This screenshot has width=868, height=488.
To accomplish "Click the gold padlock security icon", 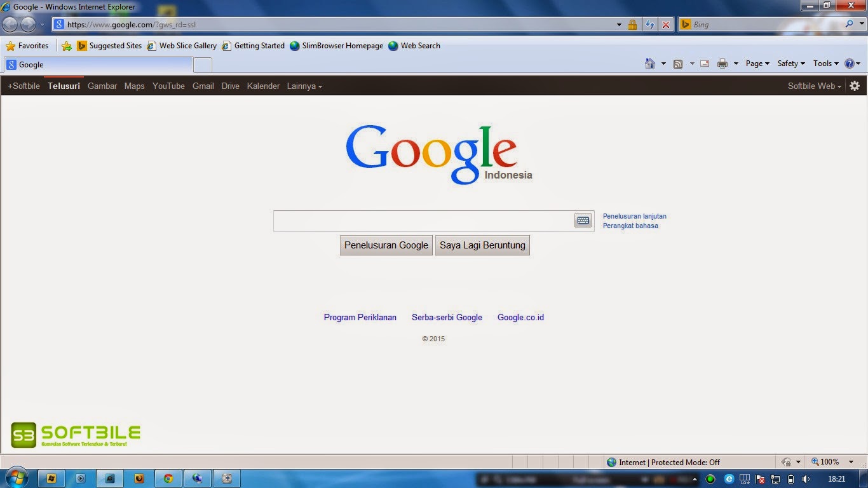I will coord(632,25).
